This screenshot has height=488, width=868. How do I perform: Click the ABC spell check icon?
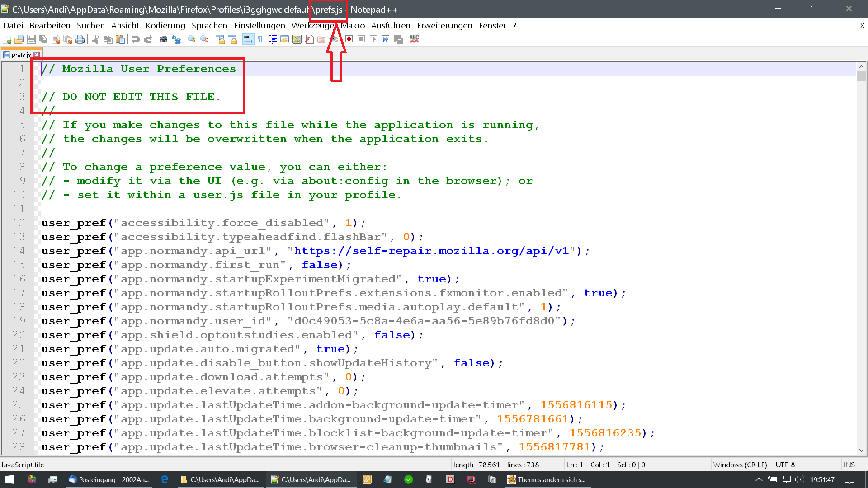(x=414, y=39)
